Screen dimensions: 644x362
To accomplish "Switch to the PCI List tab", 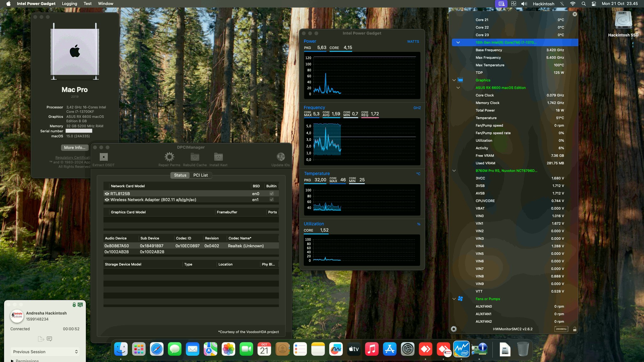I will (201, 175).
